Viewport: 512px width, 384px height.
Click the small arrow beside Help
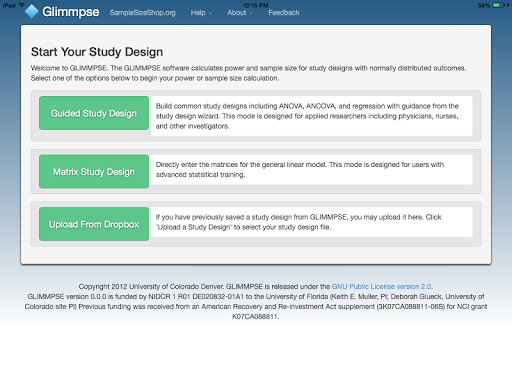click(210, 13)
